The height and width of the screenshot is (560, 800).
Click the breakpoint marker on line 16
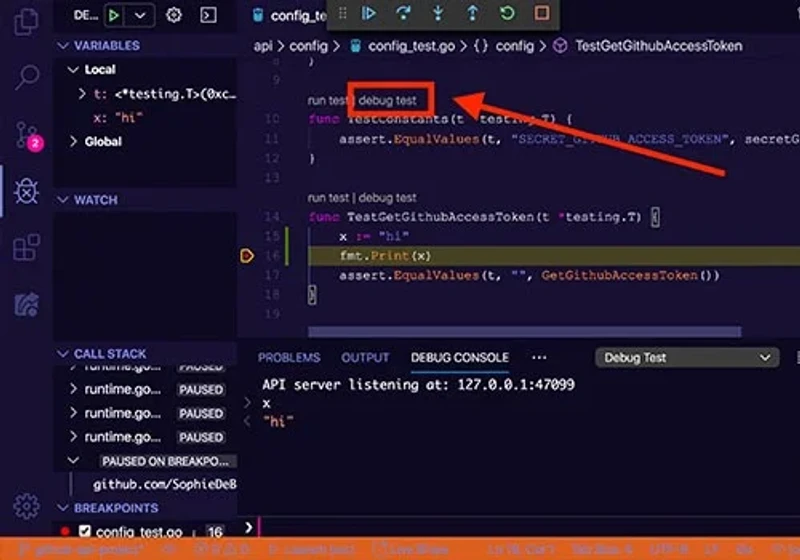[247, 256]
